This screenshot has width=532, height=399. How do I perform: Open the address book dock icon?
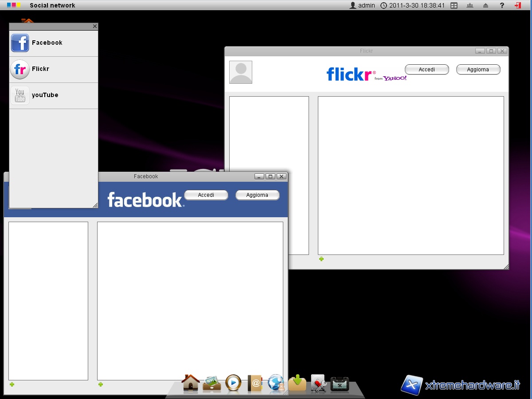click(254, 383)
